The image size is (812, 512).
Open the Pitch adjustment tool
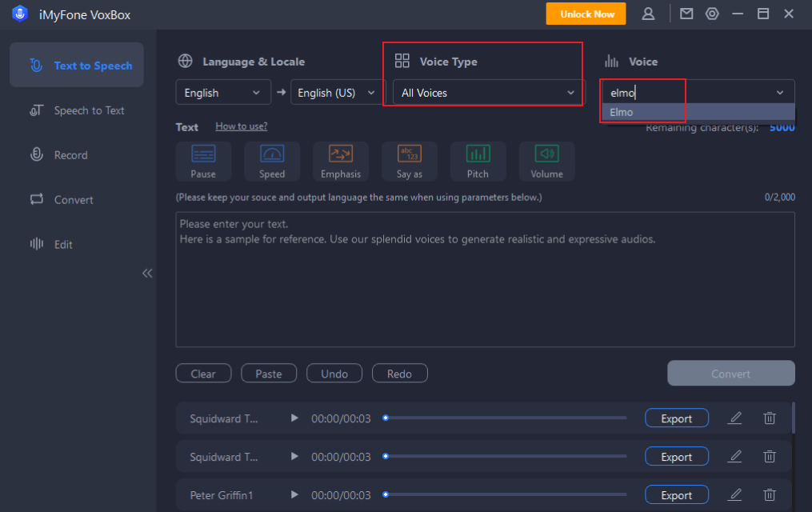click(x=478, y=162)
